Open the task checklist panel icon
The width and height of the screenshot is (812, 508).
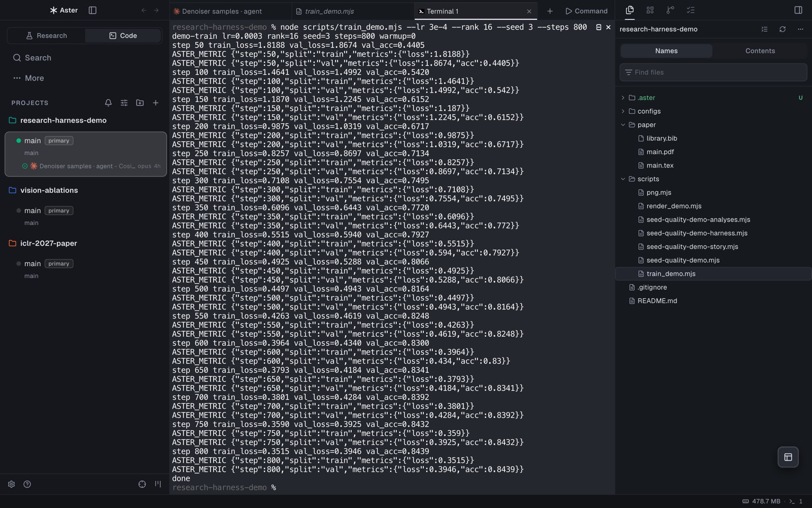pyautogui.click(x=691, y=10)
